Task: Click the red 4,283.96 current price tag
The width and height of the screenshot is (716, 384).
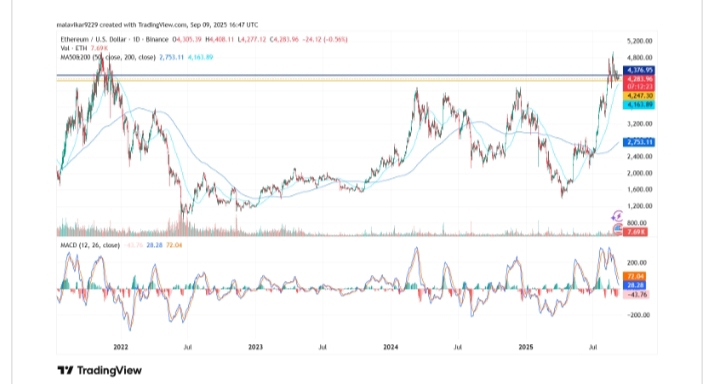Action: [x=639, y=79]
